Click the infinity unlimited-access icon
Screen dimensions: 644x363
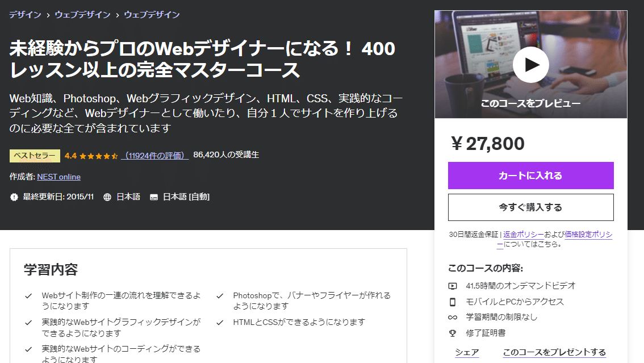click(x=453, y=318)
